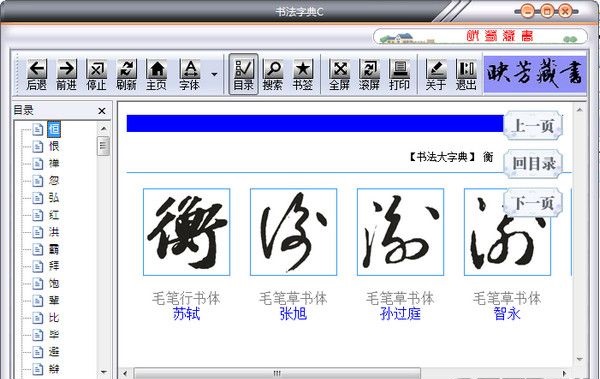Screen dimensions: 600x379
Task: Print the page with 打印
Action: point(399,75)
